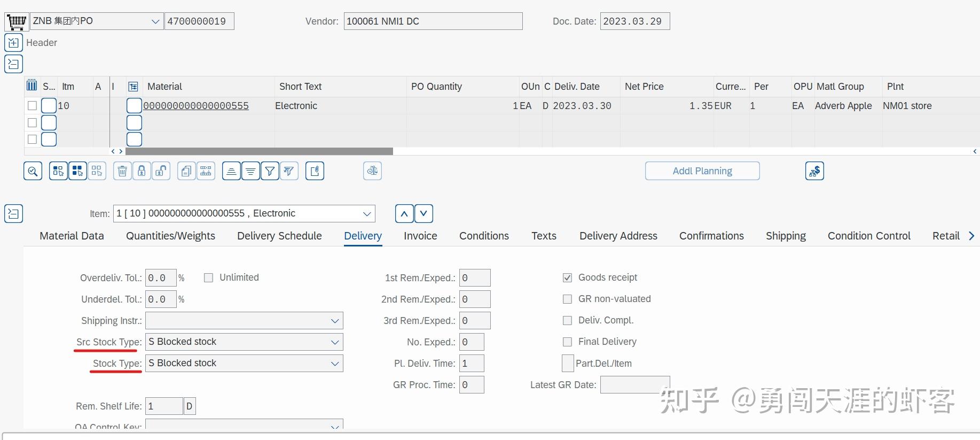Click the set filter funnel icon
This screenshot has height=440, width=980.
270,171
